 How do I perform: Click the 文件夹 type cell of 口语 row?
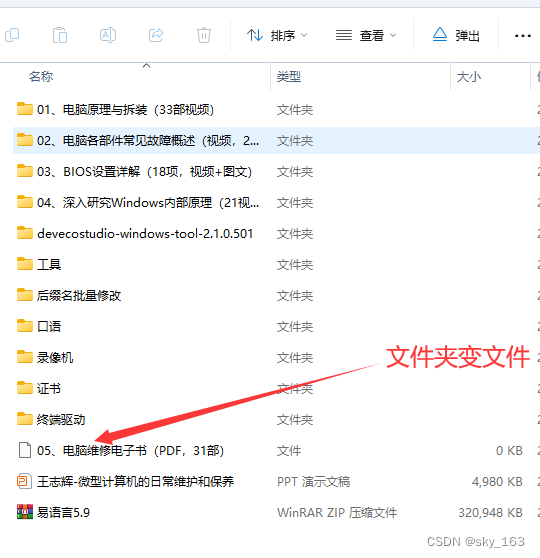295,326
